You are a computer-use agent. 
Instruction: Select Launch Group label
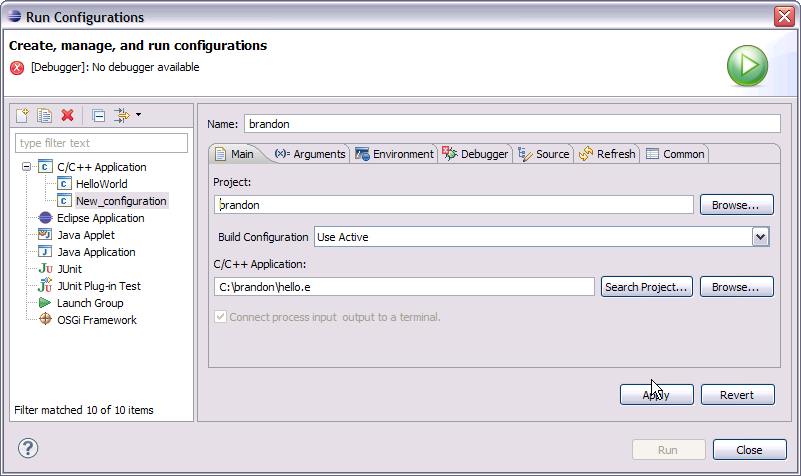[90, 303]
